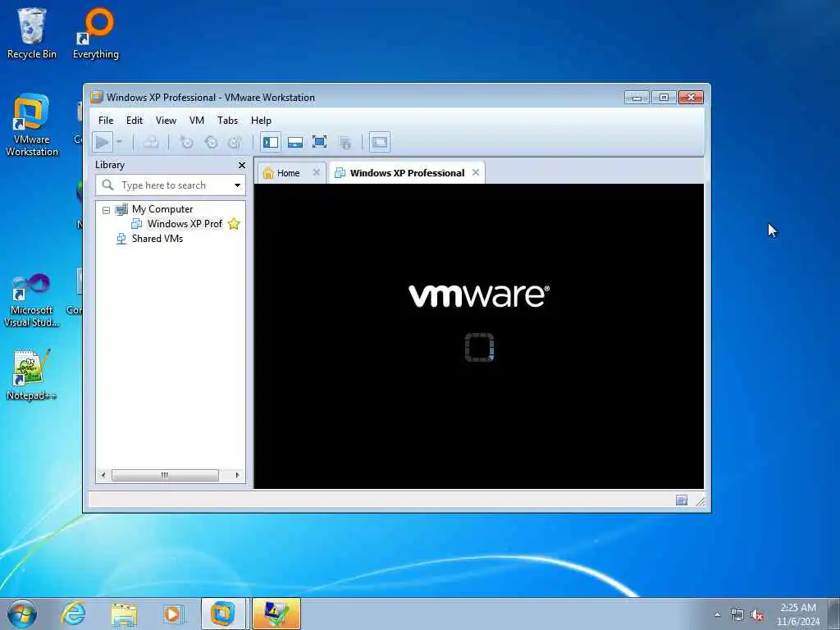Open the power options dropdown arrow
The width and height of the screenshot is (840, 630).
pyautogui.click(x=120, y=142)
